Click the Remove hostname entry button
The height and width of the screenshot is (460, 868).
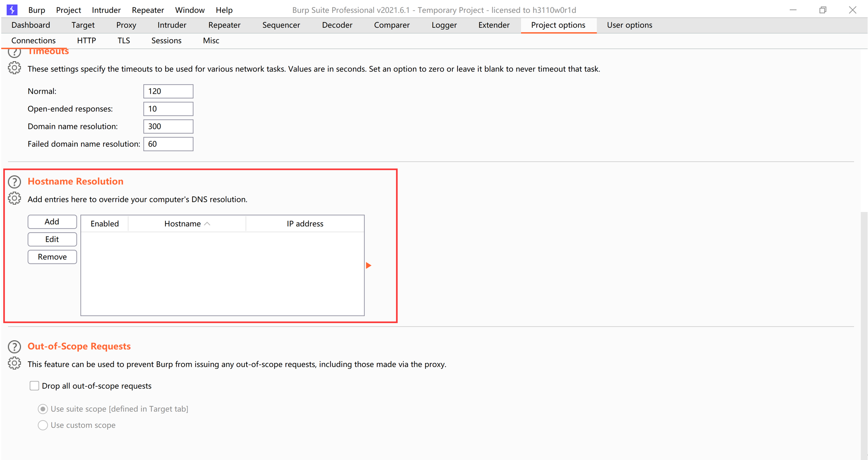52,257
